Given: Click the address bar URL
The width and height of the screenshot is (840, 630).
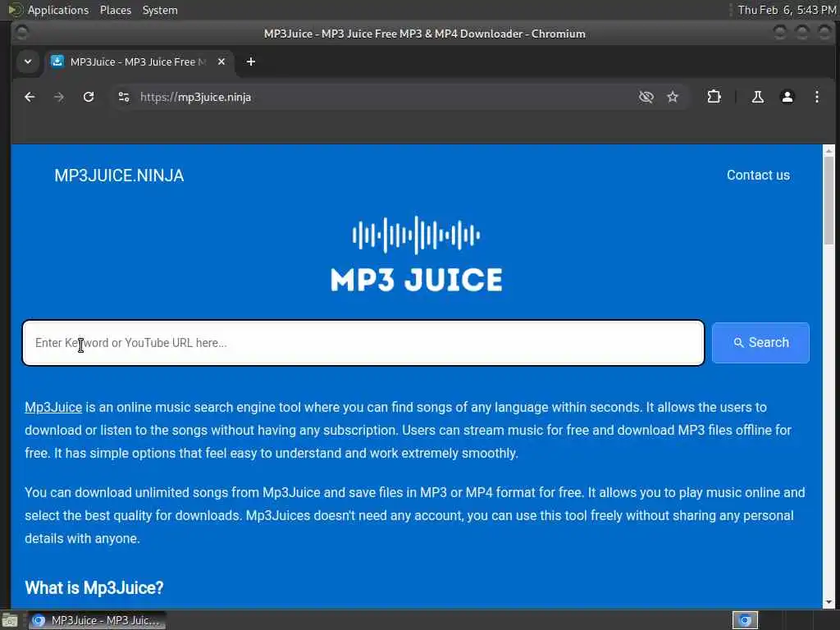Looking at the screenshot, I should pos(195,97).
